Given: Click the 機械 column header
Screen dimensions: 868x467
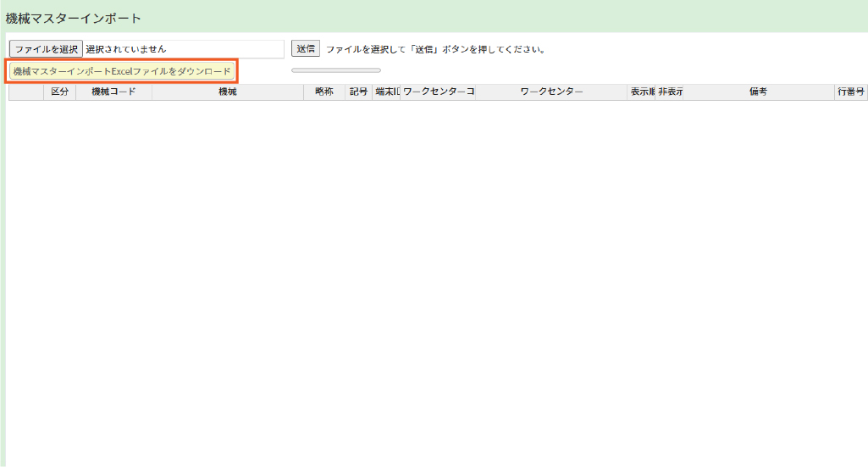Looking at the screenshot, I should [x=227, y=92].
